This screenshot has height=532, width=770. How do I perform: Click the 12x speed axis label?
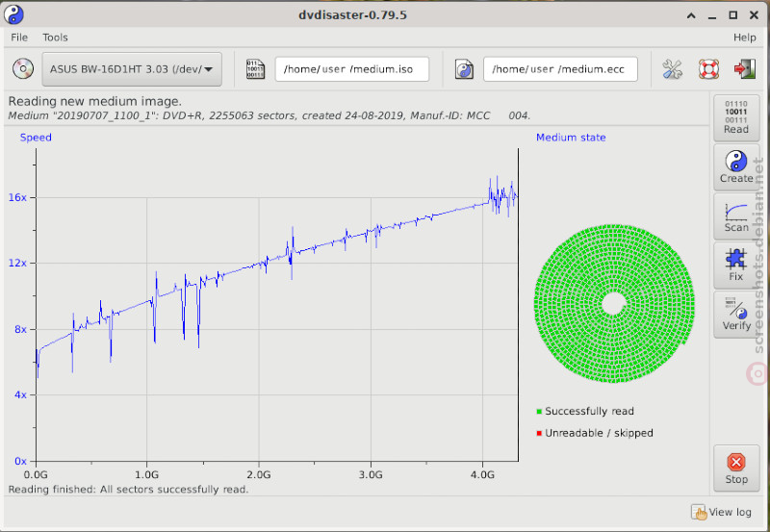tap(17, 263)
